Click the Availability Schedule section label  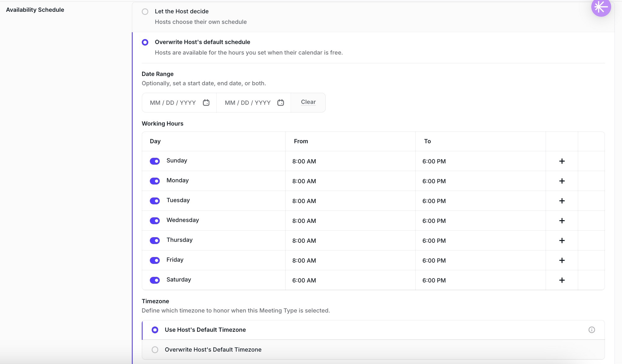point(35,10)
